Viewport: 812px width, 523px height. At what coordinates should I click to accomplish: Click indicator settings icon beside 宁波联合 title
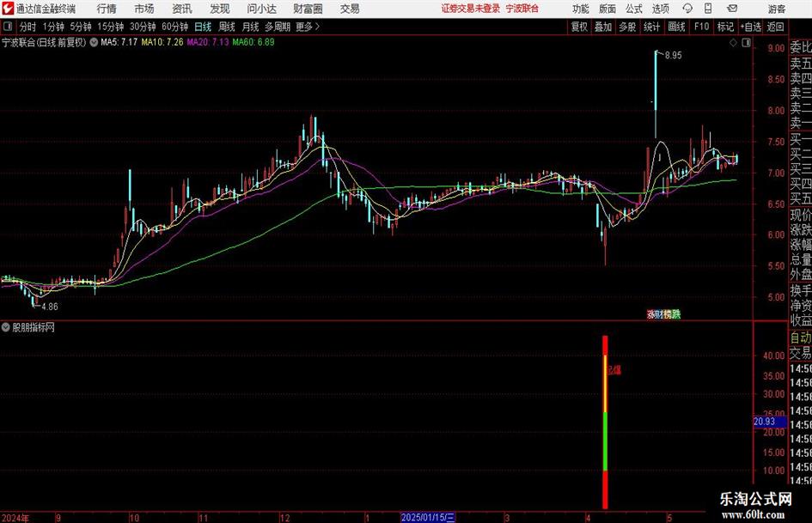point(94,42)
